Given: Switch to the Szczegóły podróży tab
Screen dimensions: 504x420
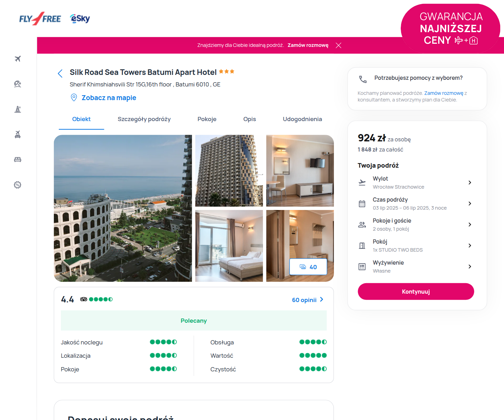Looking at the screenshot, I should click(x=144, y=119).
